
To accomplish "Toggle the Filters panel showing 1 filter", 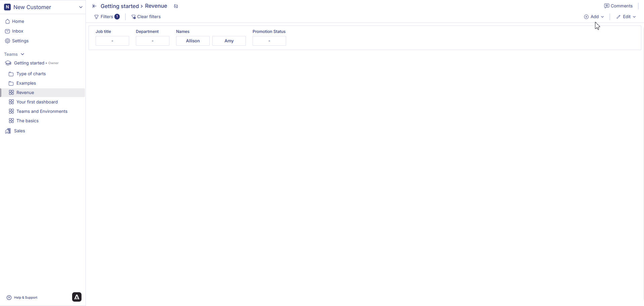I will [107, 16].
